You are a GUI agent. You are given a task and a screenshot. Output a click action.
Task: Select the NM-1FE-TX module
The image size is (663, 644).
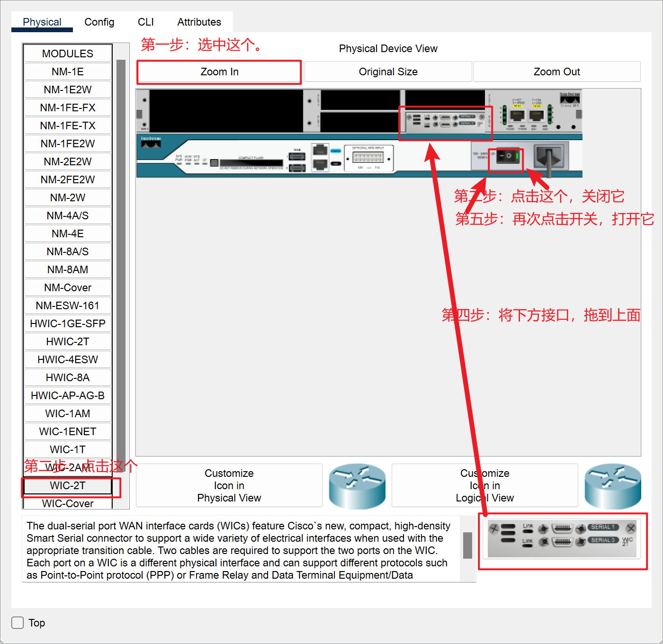click(68, 125)
